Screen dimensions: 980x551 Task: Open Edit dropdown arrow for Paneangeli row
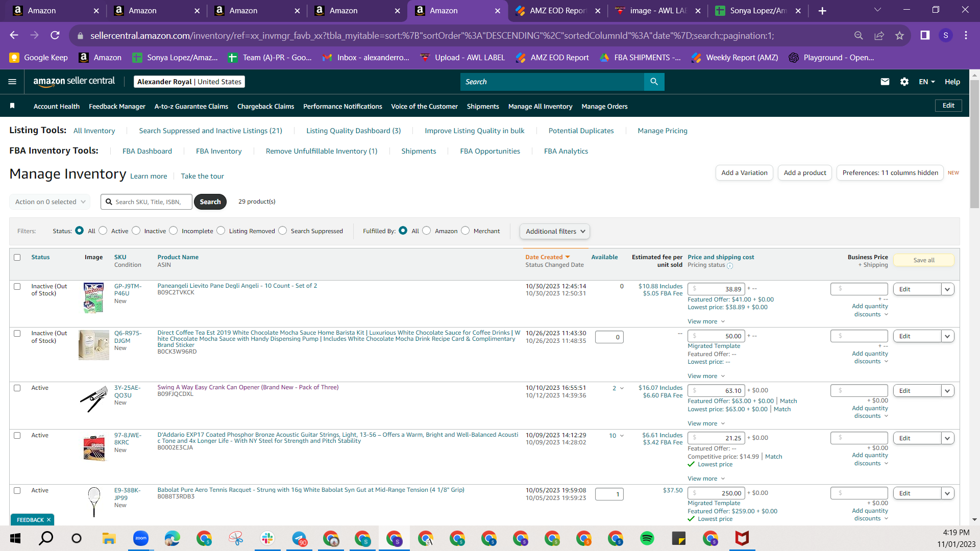(x=947, y=289)
